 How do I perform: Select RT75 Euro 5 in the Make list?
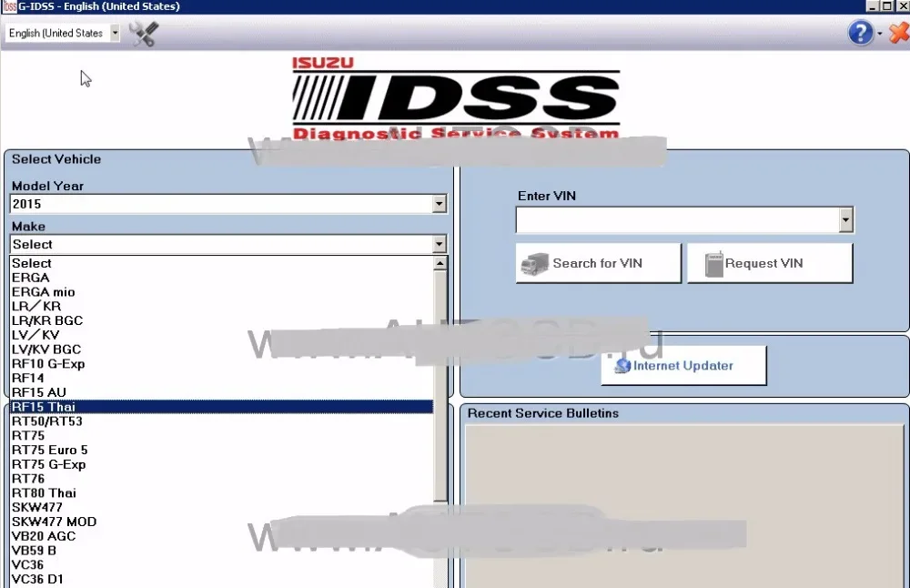(x=221, y=450)
